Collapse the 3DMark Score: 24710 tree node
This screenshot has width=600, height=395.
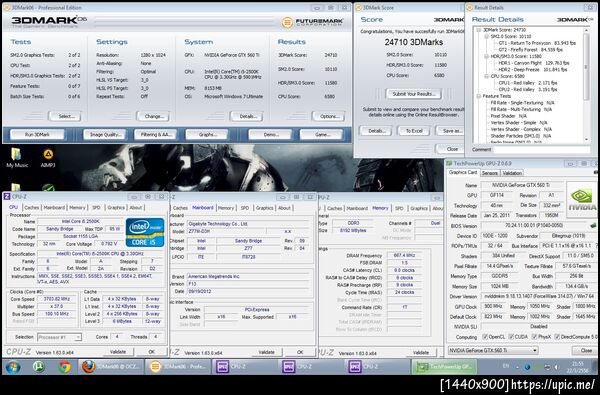tap(478, 30)
